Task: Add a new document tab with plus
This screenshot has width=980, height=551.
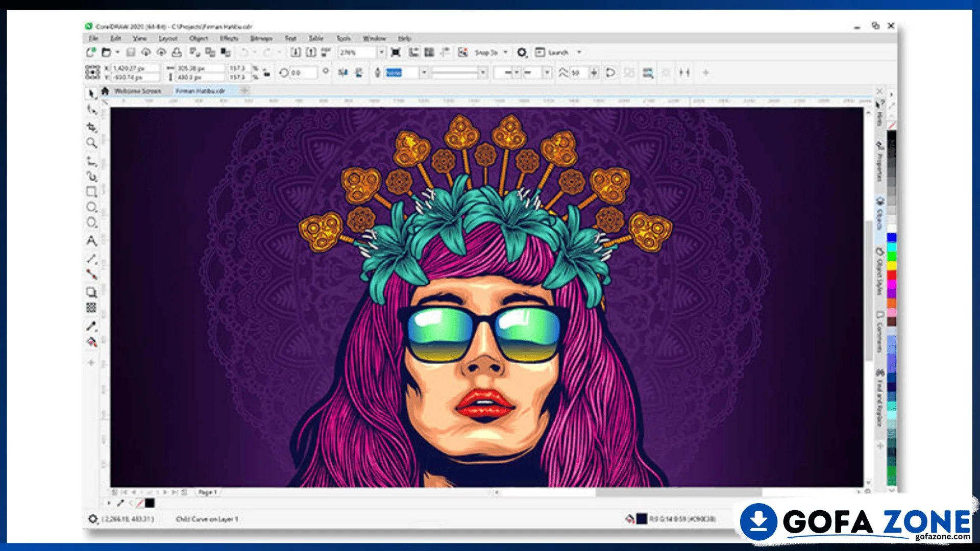Action: pos(244,91)
